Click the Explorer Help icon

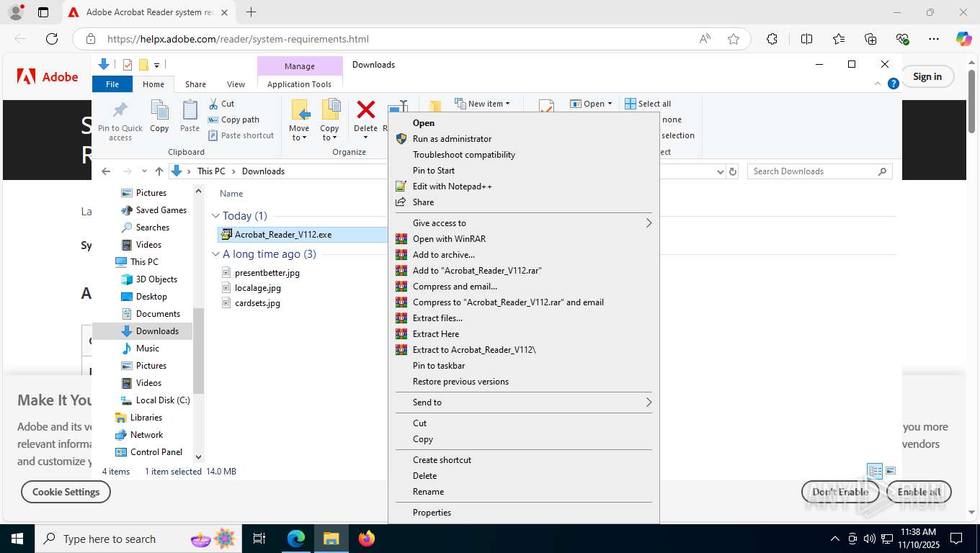pos(894,84)
